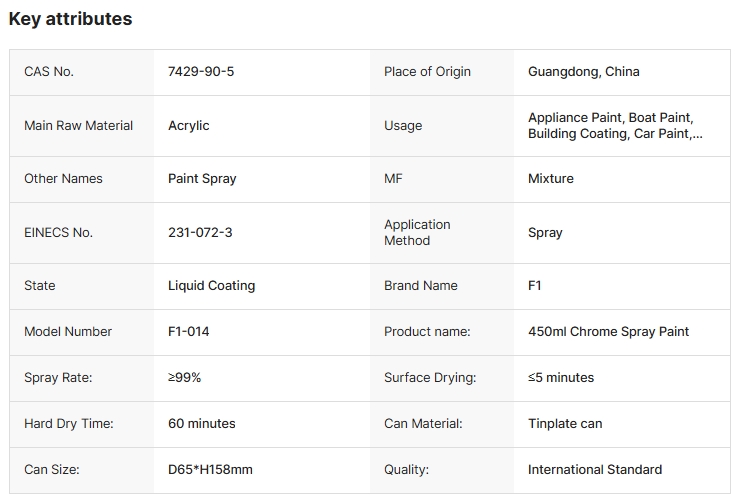Image resolution: width=737 pixels, height=501 pixels.
Task: Click the Application Method label
Action: (x=417, y=233)
